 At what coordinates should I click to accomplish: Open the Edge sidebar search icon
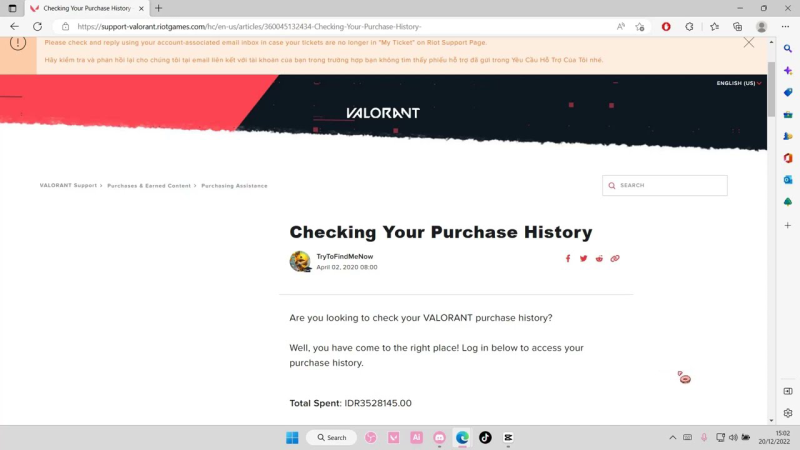point(788,48)
